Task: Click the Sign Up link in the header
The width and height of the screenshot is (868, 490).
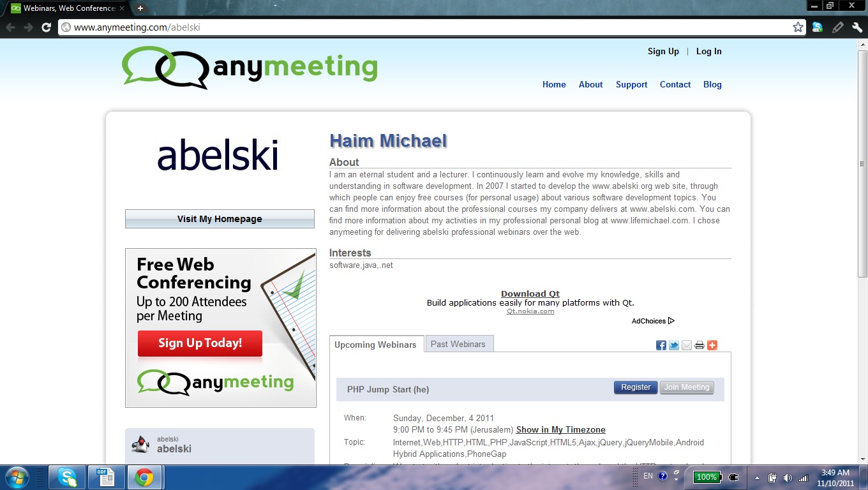Action: click(663, 51)
